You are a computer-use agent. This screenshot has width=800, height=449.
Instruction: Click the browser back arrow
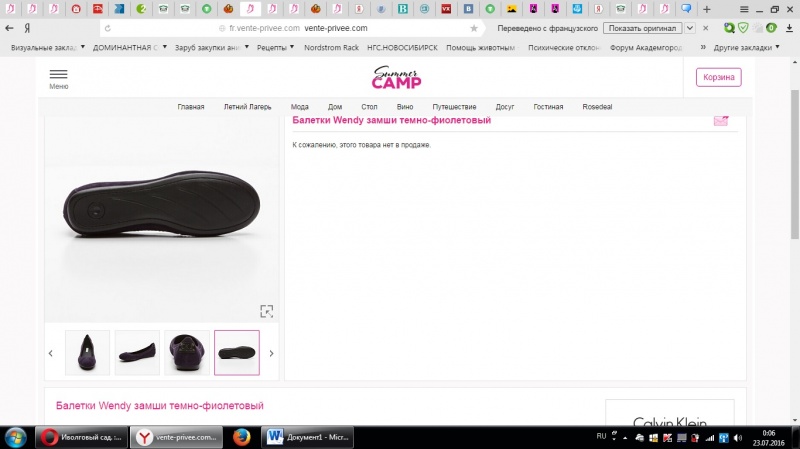tap(9, 28)
